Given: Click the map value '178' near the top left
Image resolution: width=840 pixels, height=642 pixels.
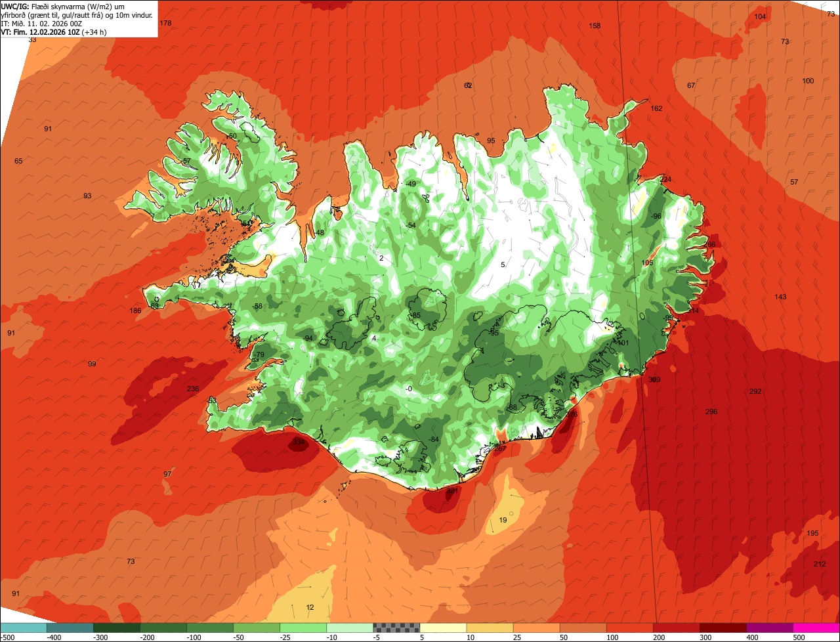Looking at the screenshot, I should (x=165, y=23).
